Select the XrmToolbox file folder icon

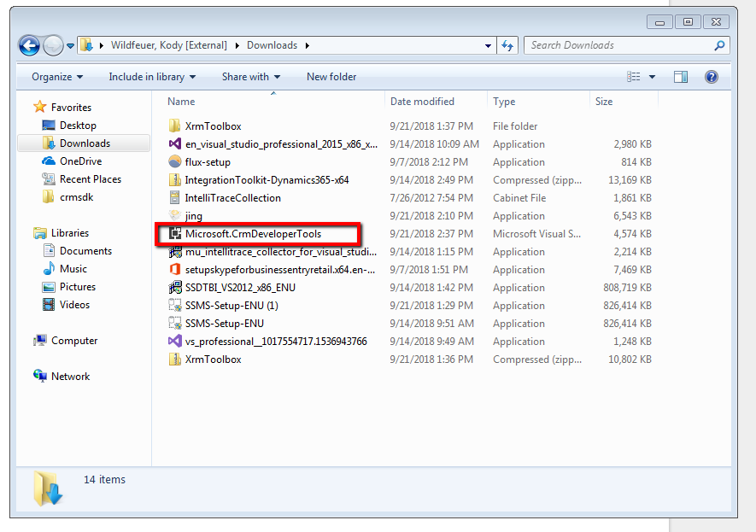(174, 126)
